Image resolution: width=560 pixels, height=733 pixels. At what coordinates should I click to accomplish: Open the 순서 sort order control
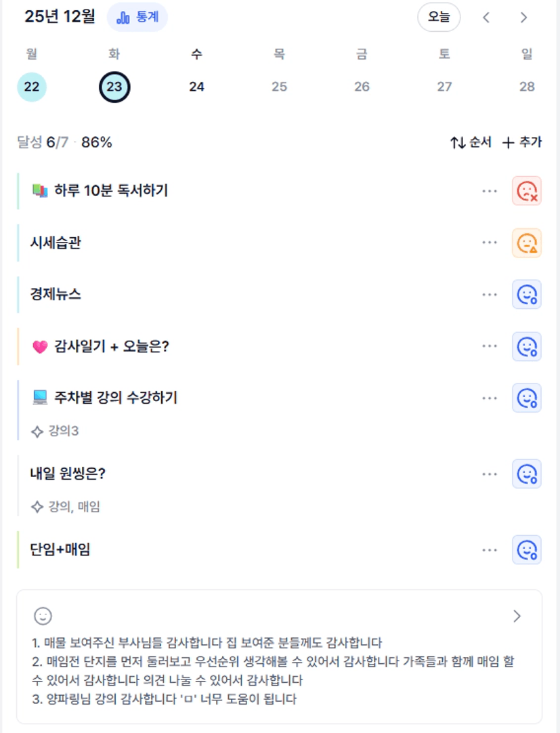click(x=471, y=142)
